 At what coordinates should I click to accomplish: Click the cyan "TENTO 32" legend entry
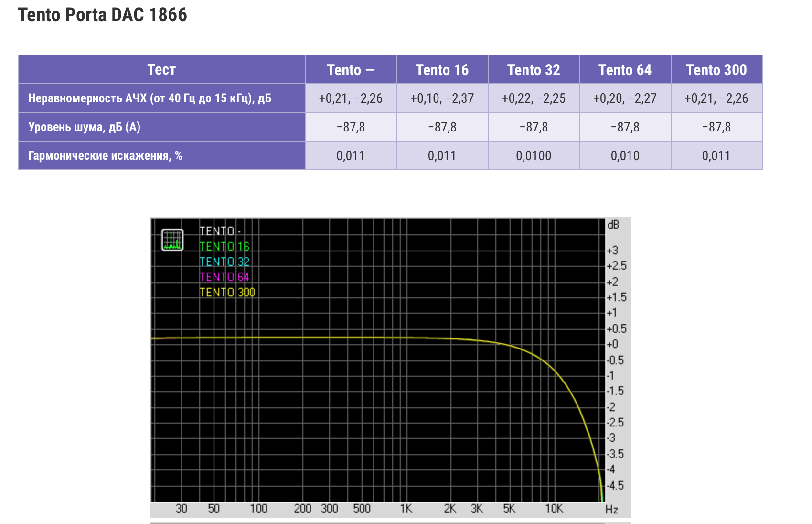tap(224, 262)
